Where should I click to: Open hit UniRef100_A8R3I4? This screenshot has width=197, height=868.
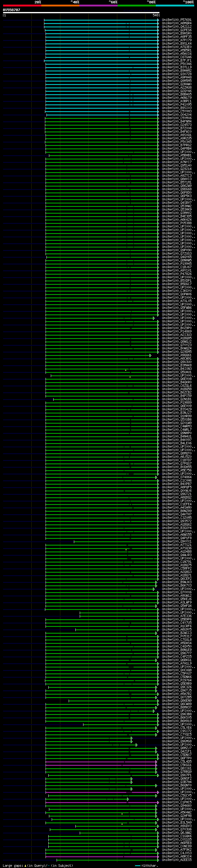(176, 856)
